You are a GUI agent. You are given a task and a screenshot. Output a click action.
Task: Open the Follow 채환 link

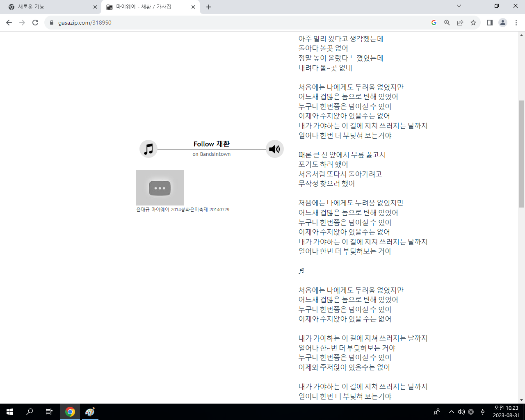[x=212, y=144]
